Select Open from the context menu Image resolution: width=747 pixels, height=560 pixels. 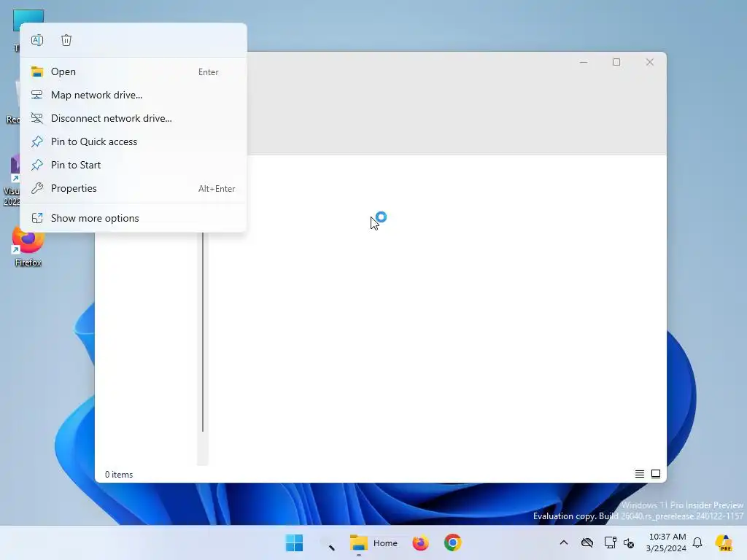coord(133,72)
